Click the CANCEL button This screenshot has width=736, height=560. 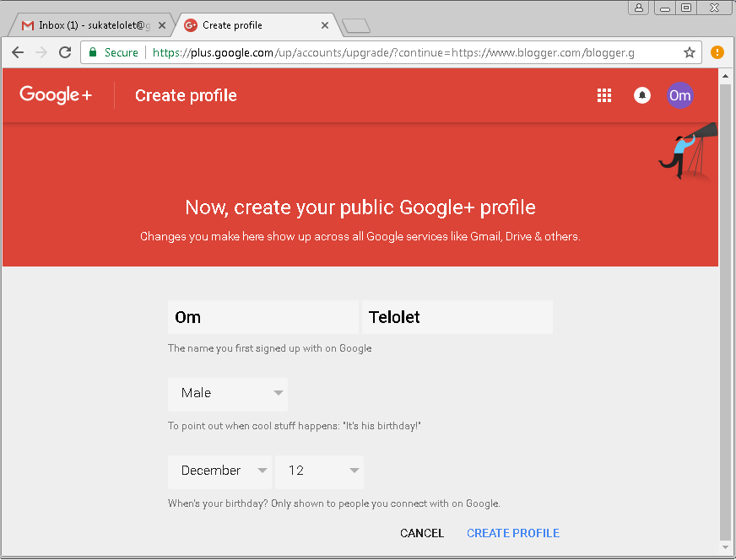[422, 533]
